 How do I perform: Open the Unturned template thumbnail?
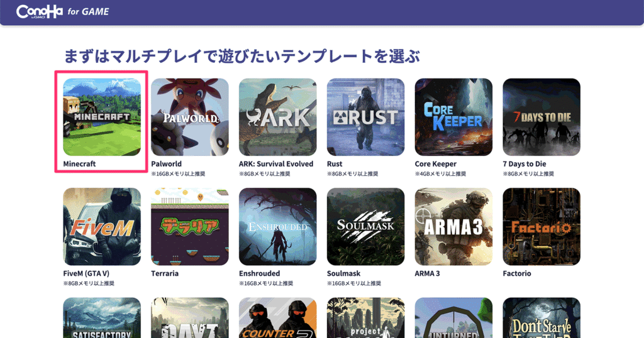453,318
